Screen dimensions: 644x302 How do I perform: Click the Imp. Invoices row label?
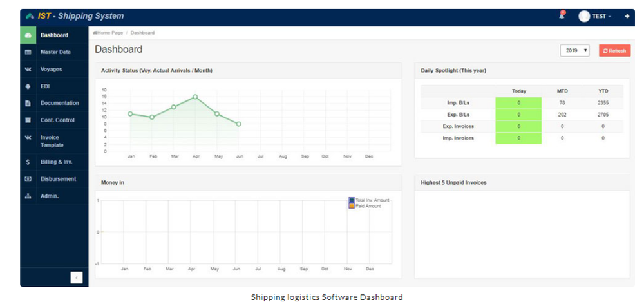(459, 138)
